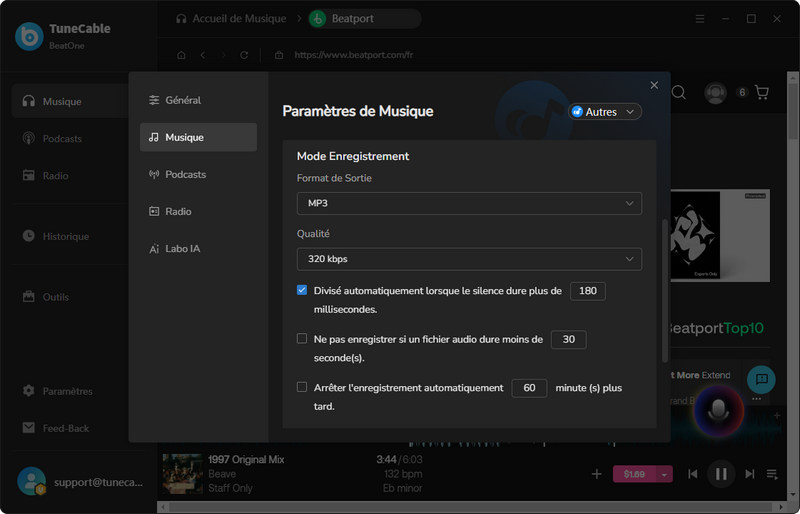Edit the 180 milliseconds silence field
The height and width of the screenshot is (514, 800).
(x=588, y=291)
